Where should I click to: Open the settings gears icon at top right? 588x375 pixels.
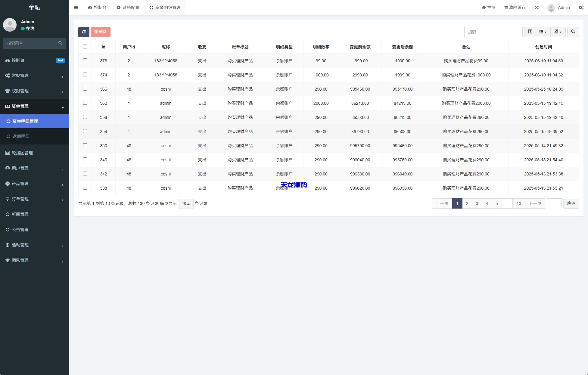click(581, 8)
